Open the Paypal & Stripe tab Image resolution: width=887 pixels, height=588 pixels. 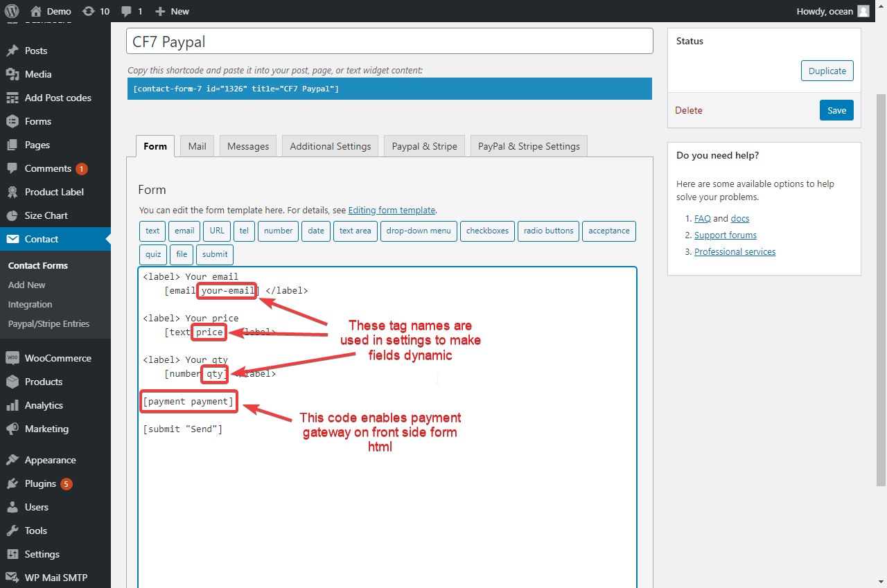[x=424, y=146]
